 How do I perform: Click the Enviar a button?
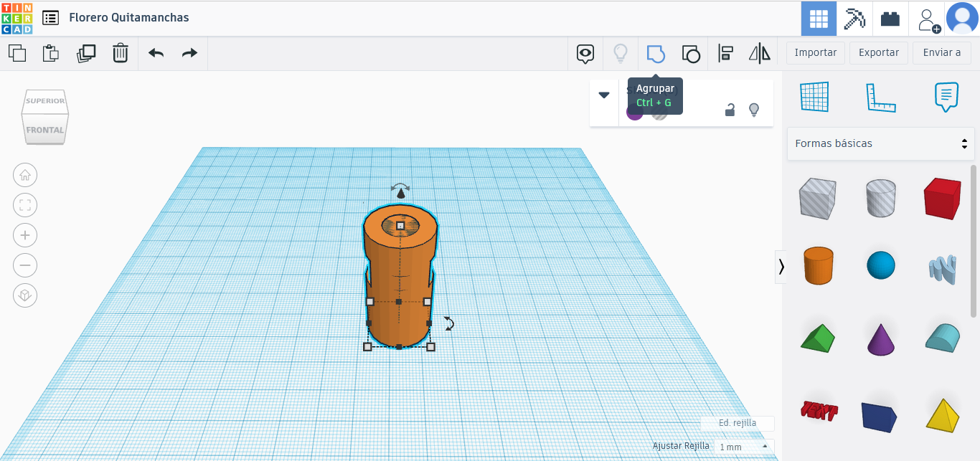tap(942, 52)
